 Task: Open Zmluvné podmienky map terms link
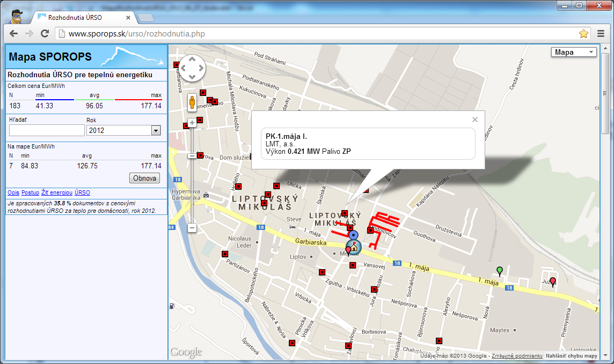coord(517,356)
